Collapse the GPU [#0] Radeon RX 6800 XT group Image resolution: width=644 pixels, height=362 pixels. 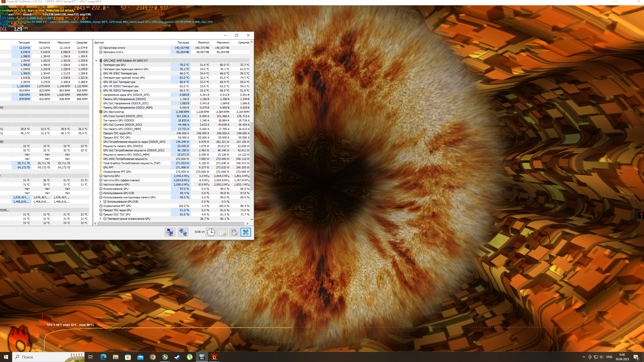96,61
